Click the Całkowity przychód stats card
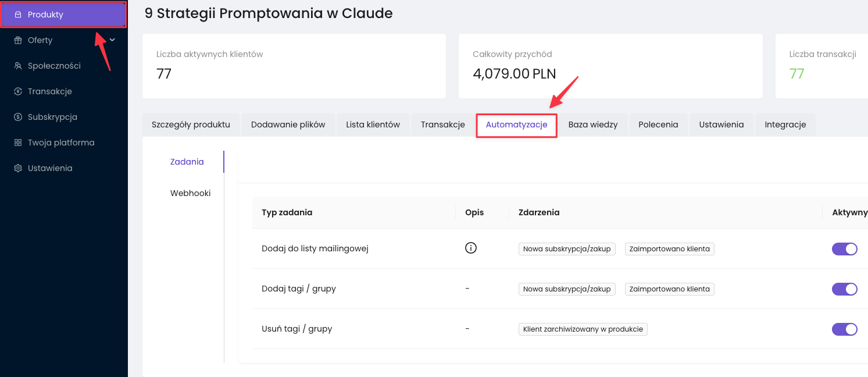 pos(610,66)
